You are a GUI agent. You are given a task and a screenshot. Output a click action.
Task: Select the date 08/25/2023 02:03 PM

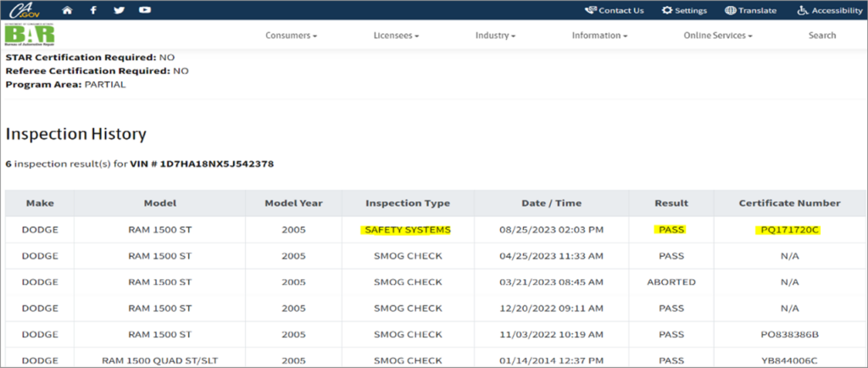tap(551, 230)
